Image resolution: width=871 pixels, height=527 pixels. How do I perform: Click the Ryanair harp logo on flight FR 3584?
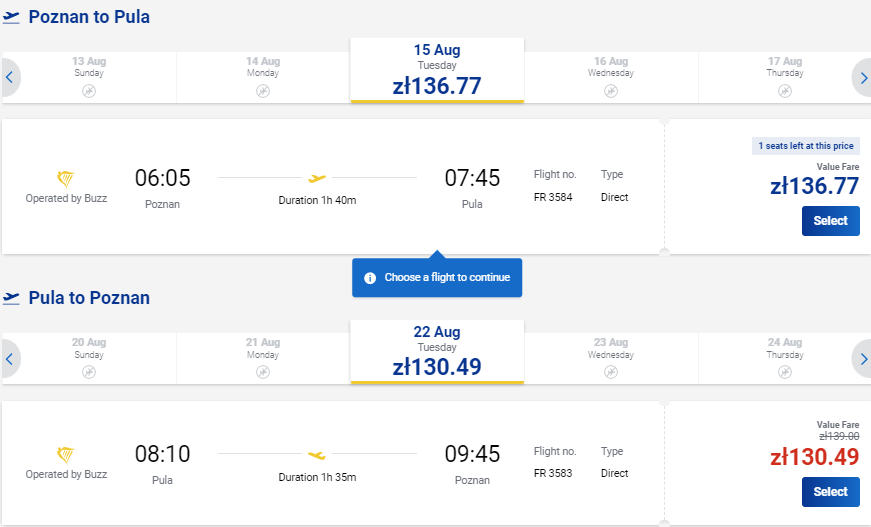coord(66,179)
